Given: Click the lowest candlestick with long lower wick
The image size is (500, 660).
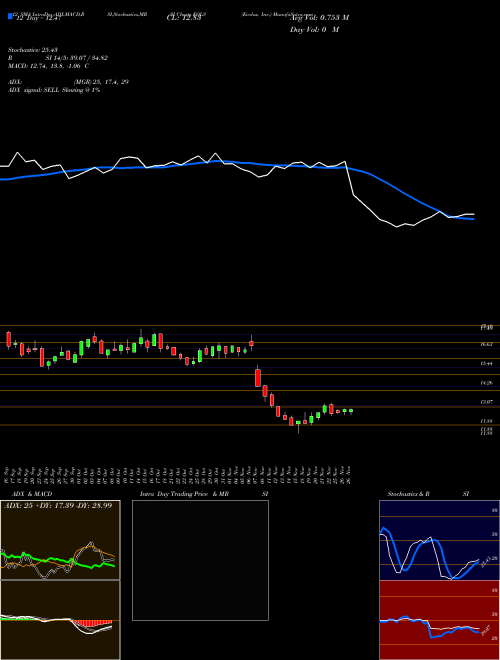Looking at the screenshot, I should coord(298,425).
